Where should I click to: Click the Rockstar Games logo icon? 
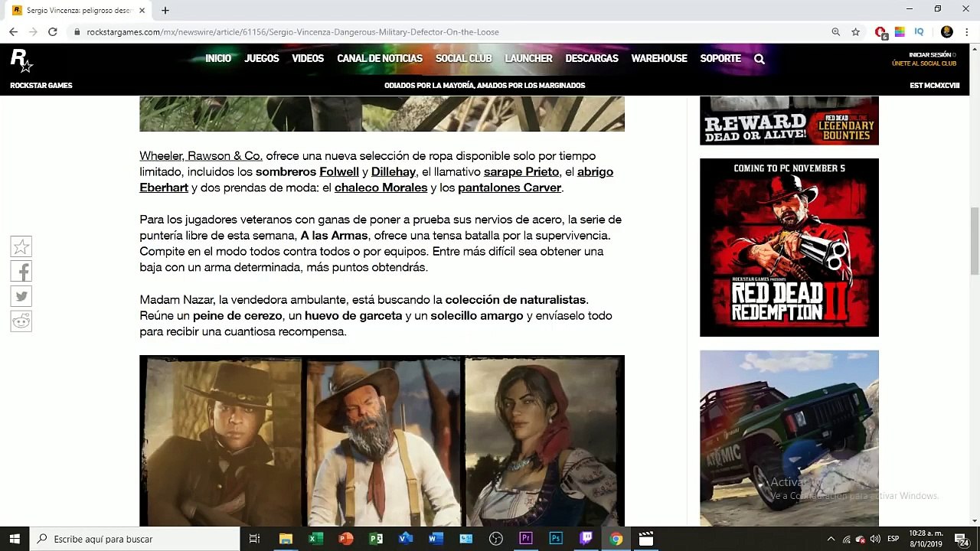pos(21,60)
